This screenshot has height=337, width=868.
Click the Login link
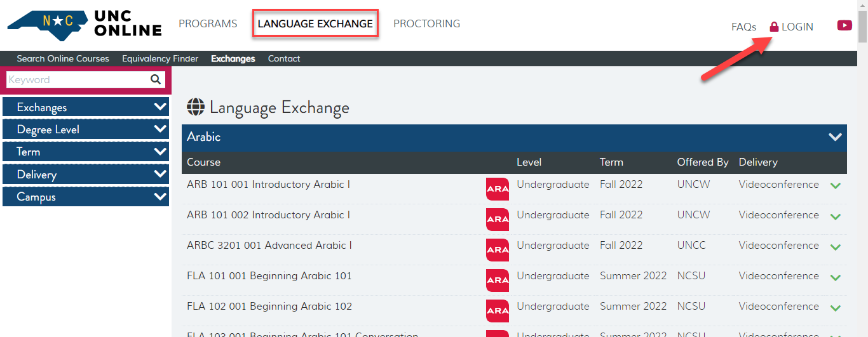(x=791, y=27)
